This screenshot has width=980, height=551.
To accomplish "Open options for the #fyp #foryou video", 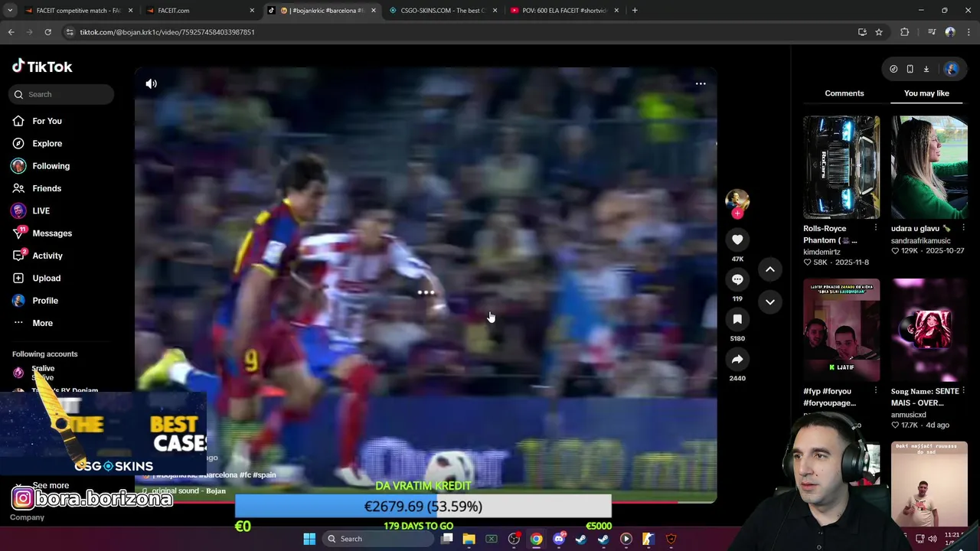I will [x=876, y=390].
